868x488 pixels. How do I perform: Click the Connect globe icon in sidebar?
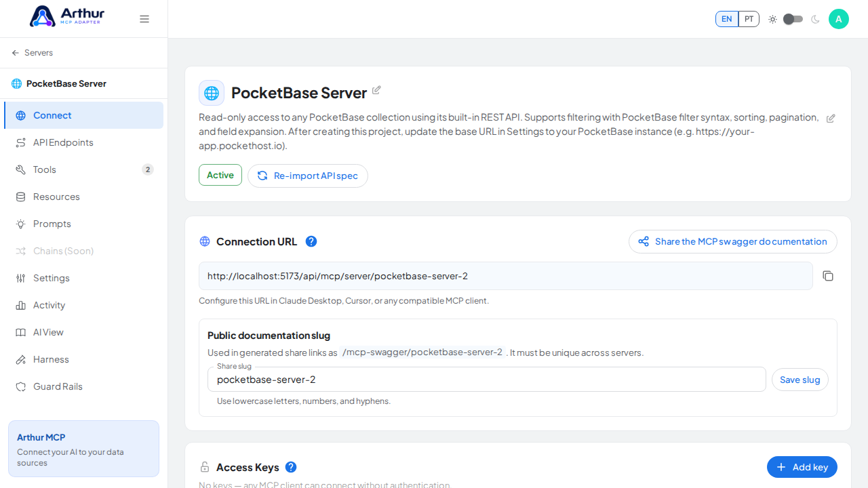point(21,115)
